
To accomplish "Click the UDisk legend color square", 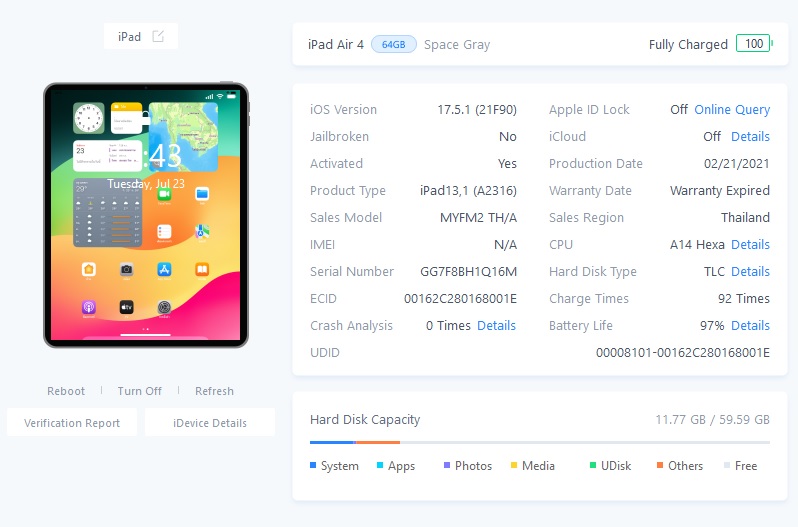I will click(x=593, y=465).
